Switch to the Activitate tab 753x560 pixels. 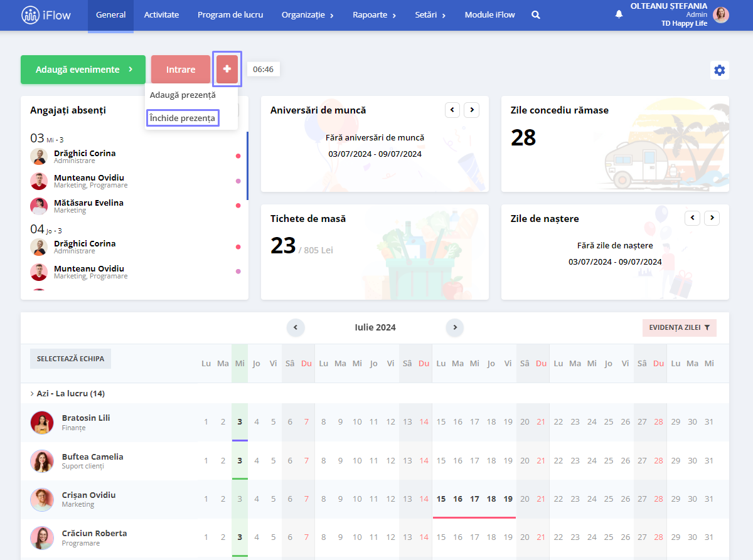pyautogui.click(x=161, y=15)
